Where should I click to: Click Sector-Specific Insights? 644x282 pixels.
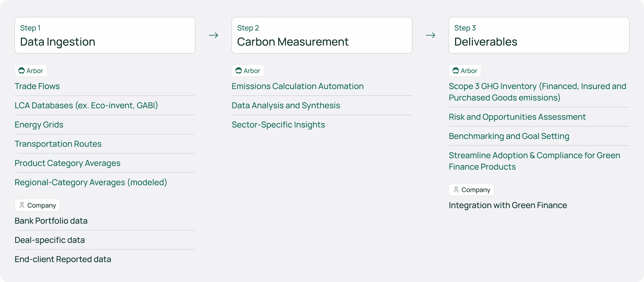pyautogui.click(x=278, y=125)
